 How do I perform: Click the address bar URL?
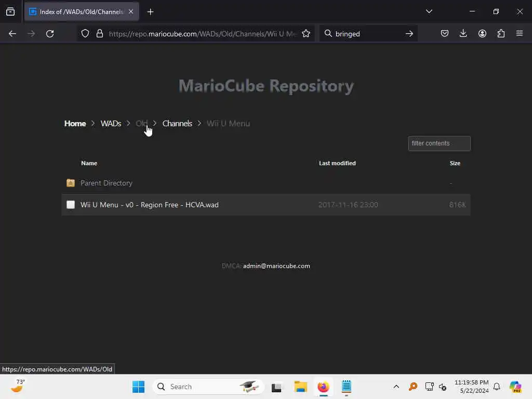[x=203, y=34]
